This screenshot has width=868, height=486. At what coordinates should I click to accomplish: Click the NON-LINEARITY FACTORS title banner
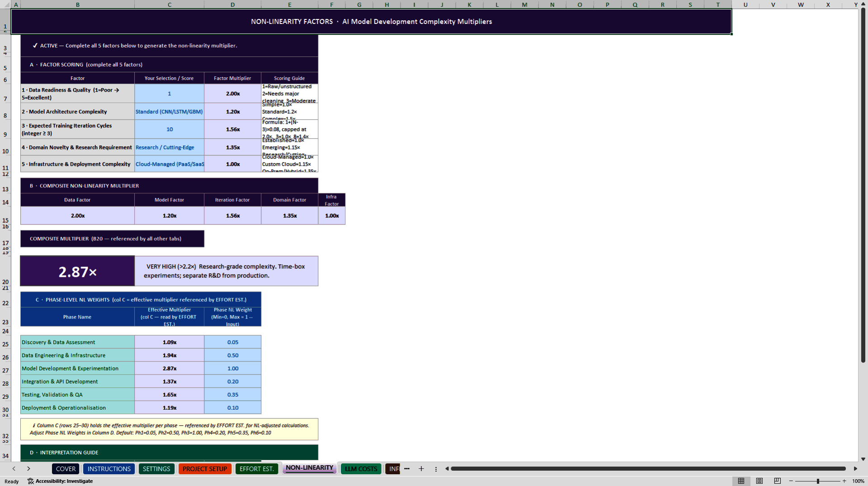(371, 21)
